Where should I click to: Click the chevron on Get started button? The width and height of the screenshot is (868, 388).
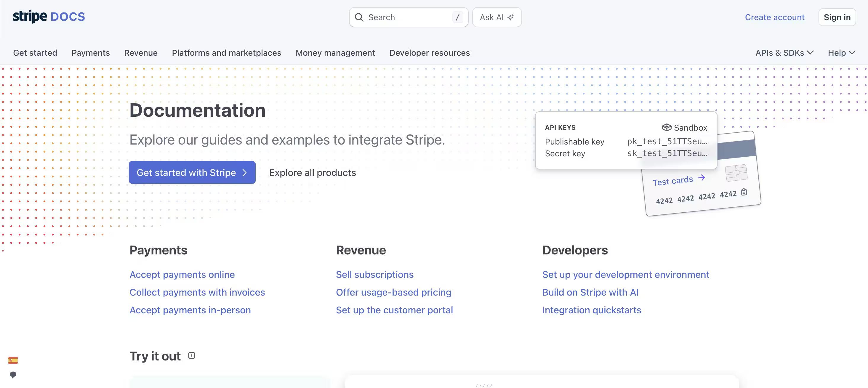pyautogui.click(x=245, y=172)
